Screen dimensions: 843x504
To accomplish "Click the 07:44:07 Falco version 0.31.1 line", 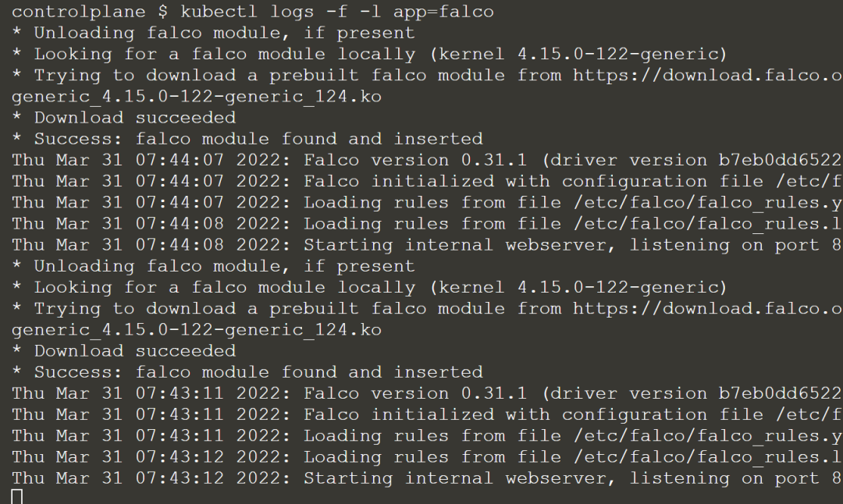I will tap(428, 160).
